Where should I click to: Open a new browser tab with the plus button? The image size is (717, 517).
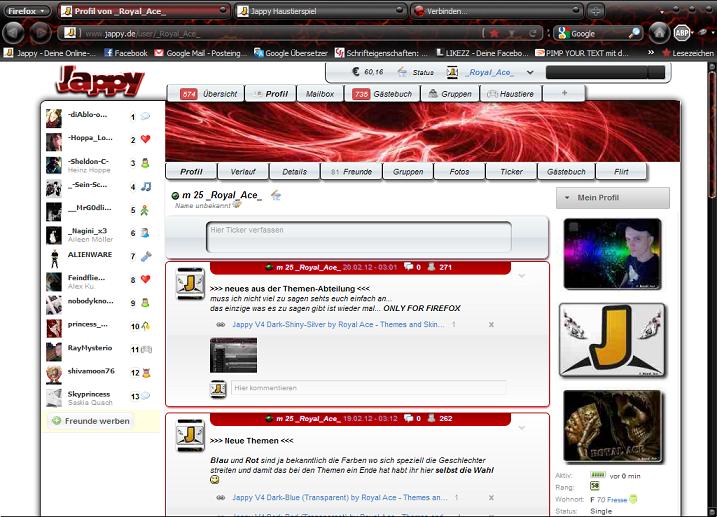pyautogui.click(x=595, y=11)
